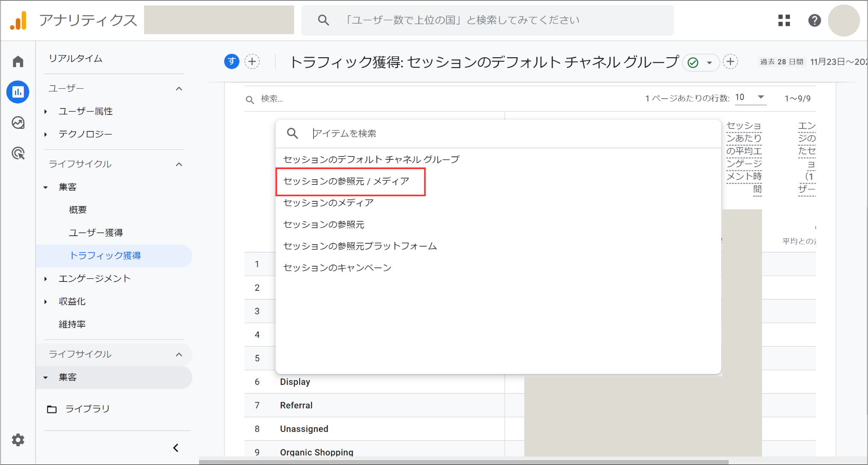Open 概要 under 集客
The image size is (868, 465).
pos(78,210)
